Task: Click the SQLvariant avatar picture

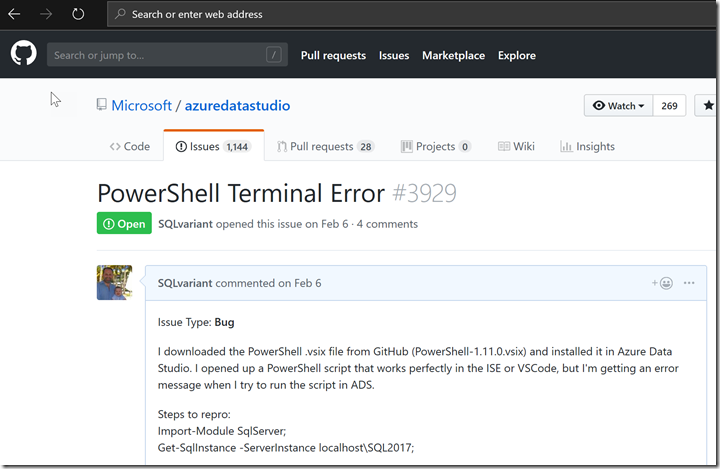Action: 114,283
